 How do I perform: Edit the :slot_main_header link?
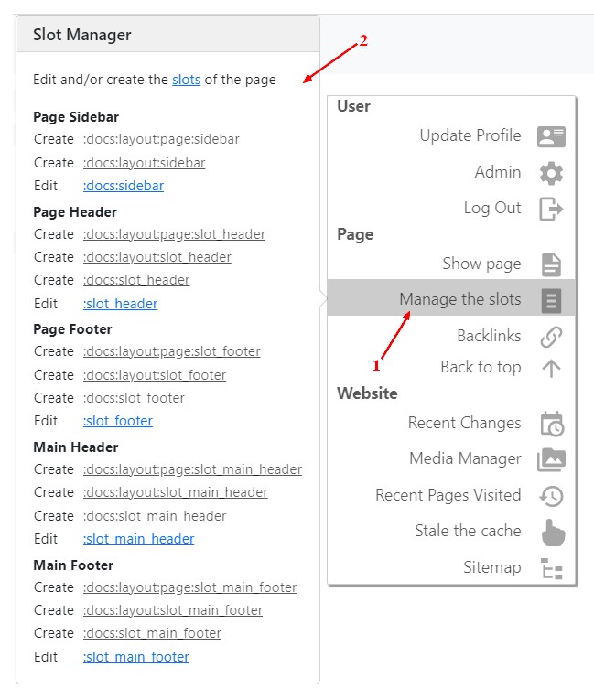[138, 539]
